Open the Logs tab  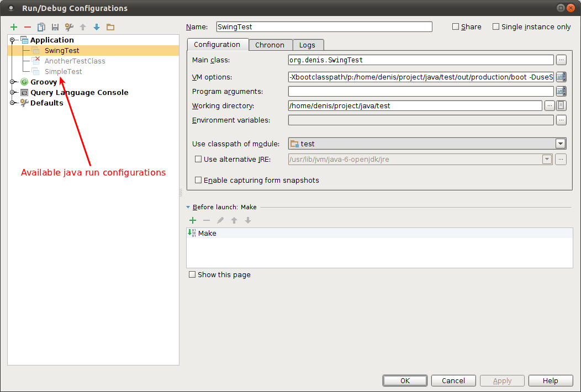click(x=308, y=45)
